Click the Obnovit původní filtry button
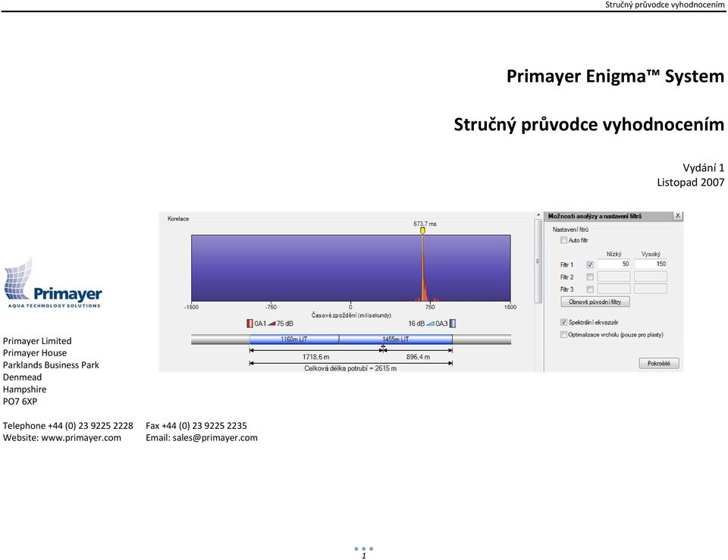This screenshot has height=560, width=728. click(x=595, y=302)
